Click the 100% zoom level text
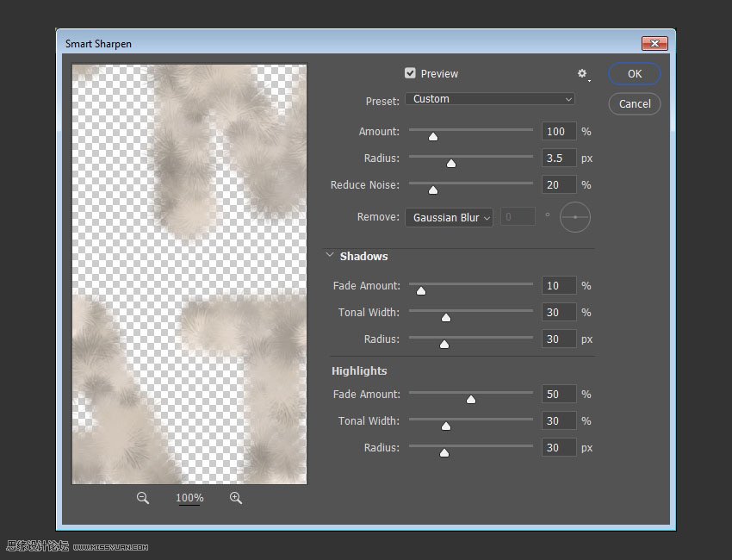 tap(189, 498)
